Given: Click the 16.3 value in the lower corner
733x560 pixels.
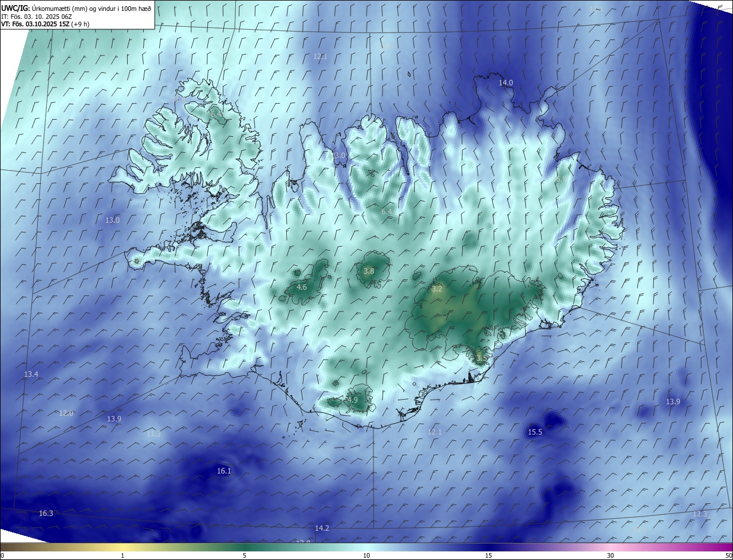Looking at the screenshot, I should [46, 513].
